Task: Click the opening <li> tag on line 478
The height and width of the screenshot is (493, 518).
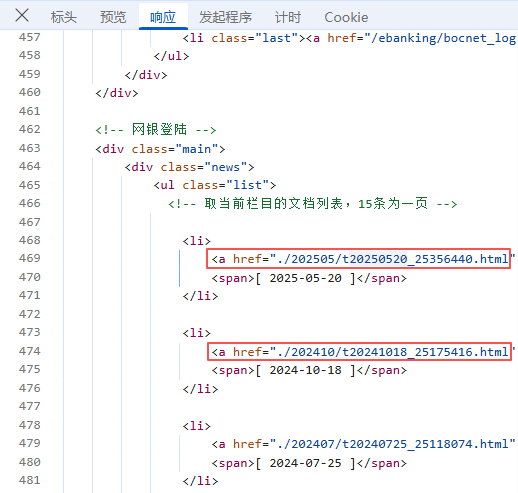Action: tap(197, 426)
